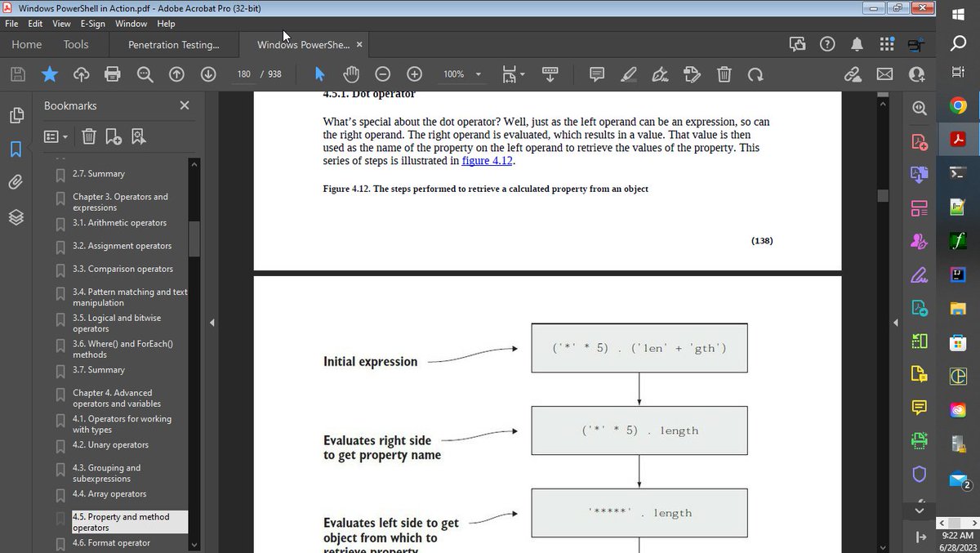Viewport: 980px width, 553px height.
Task: Select the Highlight text tool
Action: pos(628,74)
